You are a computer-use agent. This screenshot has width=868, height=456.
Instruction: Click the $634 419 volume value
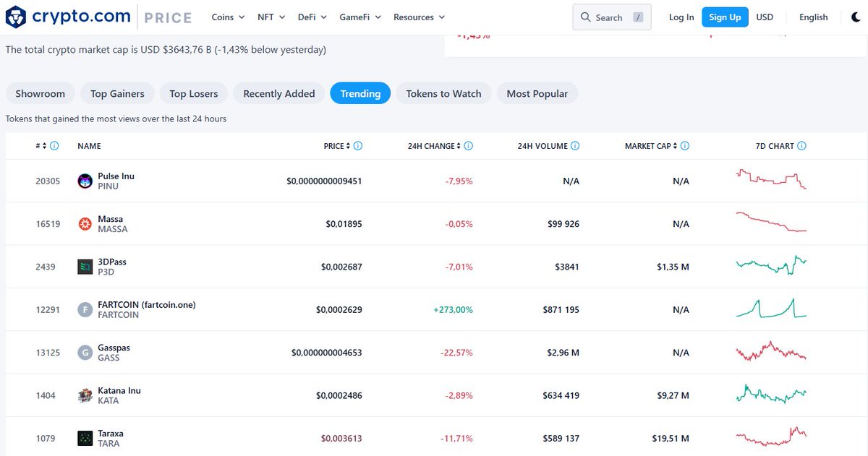click(561, 395)
